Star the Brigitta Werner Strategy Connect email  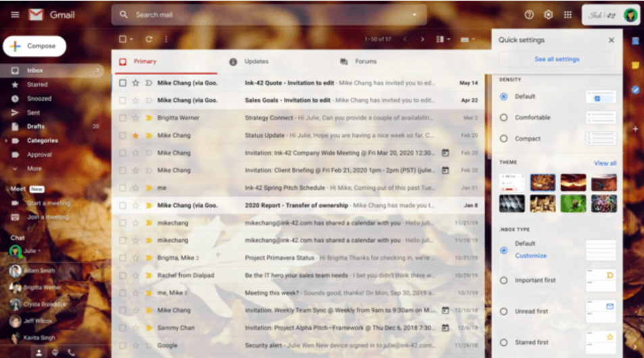point(135,118)
